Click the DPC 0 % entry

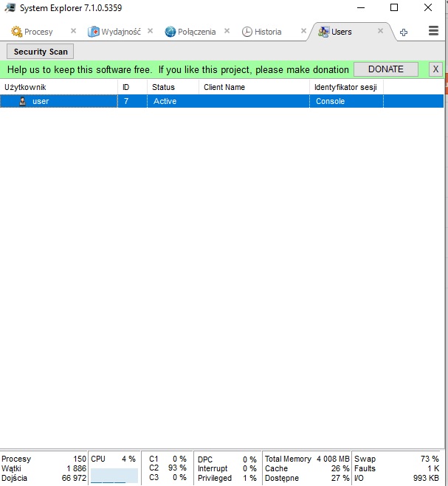[x=227, y=459]
